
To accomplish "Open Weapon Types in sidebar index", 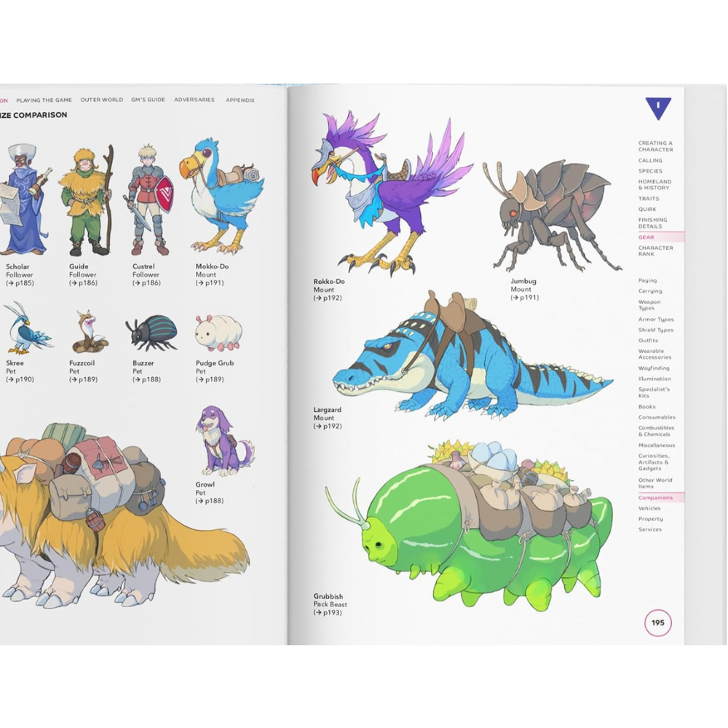I will [649, 305].
